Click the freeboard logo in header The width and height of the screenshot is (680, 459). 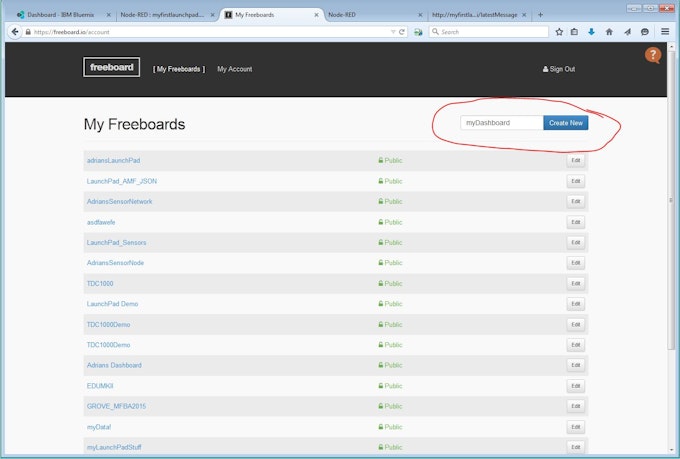(111, 68)
